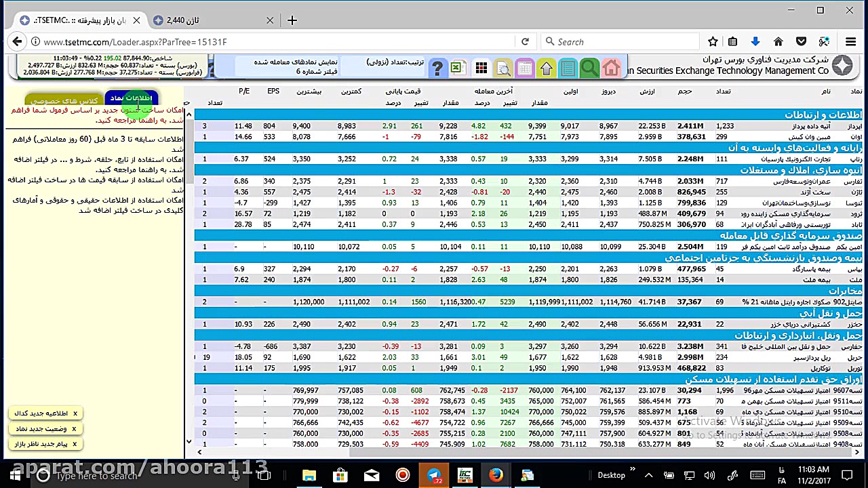868x488 pixels.
Task: Select the 'اطلاعات نماد' tab
Action: [x=132, y=98]
